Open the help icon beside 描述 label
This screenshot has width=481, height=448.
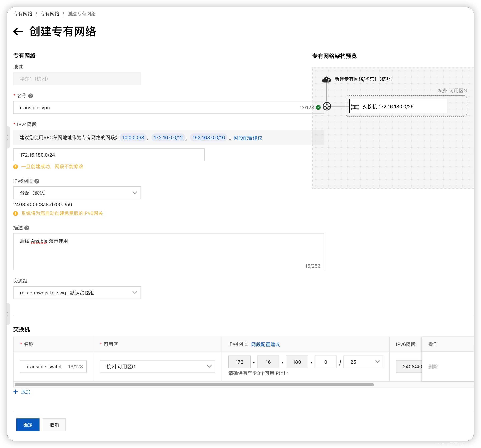point(27,228)
